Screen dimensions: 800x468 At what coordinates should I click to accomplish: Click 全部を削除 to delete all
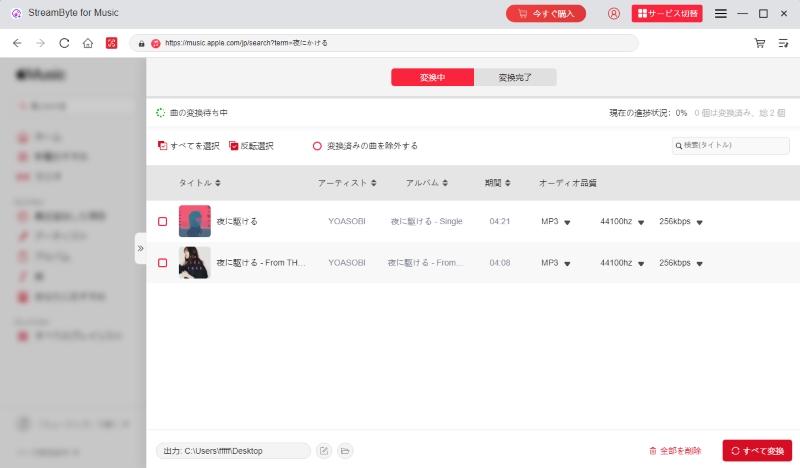[675, 451]
